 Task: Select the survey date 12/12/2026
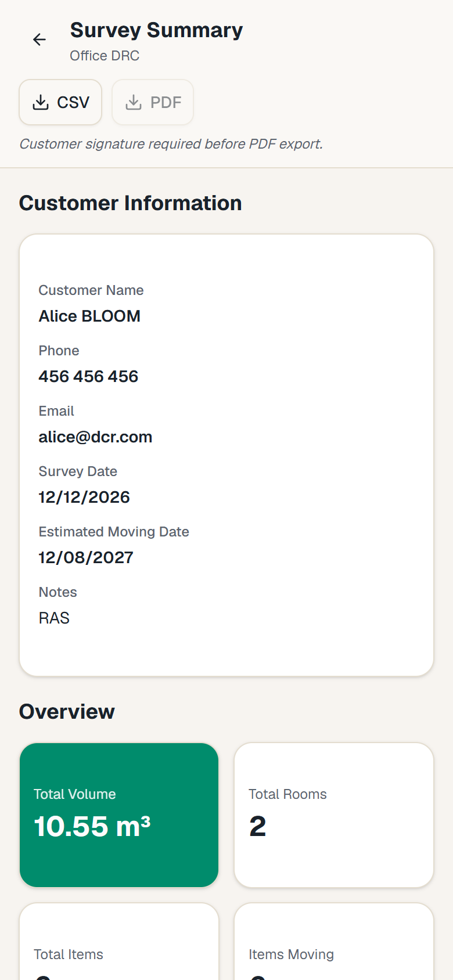click(84, 497)
